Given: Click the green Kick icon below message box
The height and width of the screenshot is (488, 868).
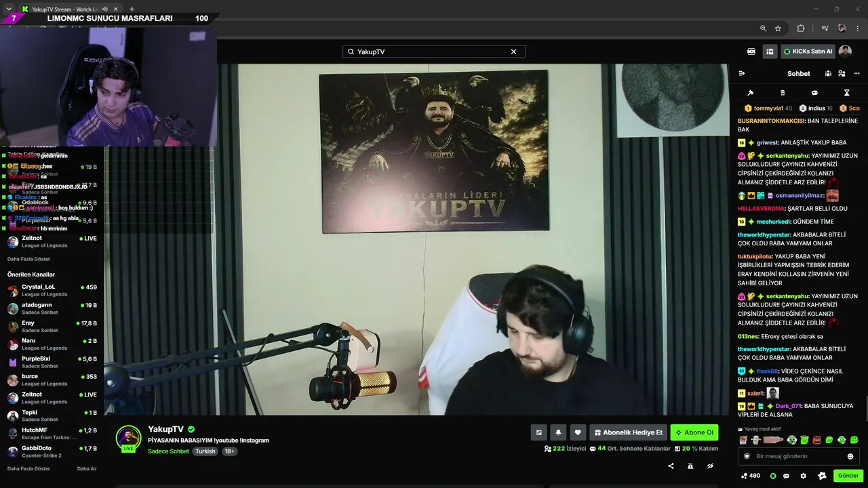Looking at the screenshot, I should (x=772, y=476).
